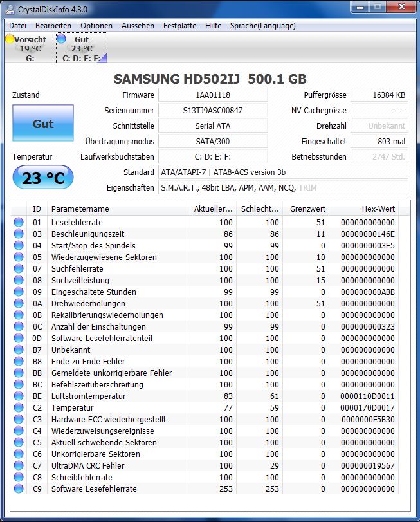Click the status orb for C2 Temperatur

(x=19, y=407)
